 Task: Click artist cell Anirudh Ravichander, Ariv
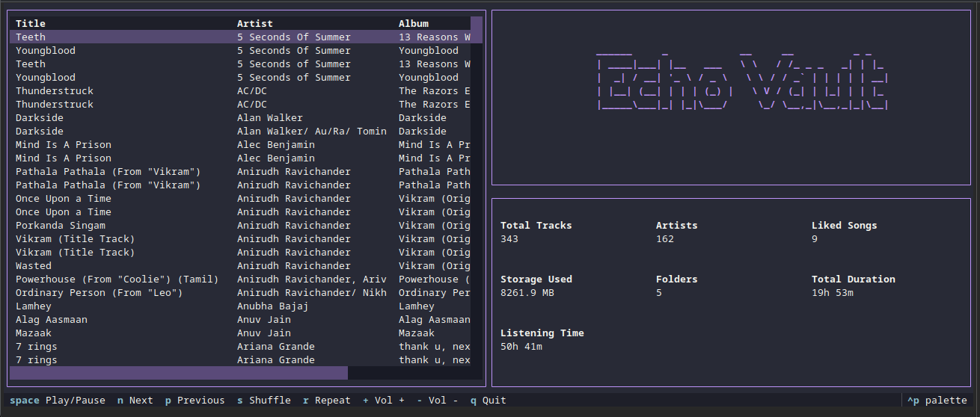312,279
